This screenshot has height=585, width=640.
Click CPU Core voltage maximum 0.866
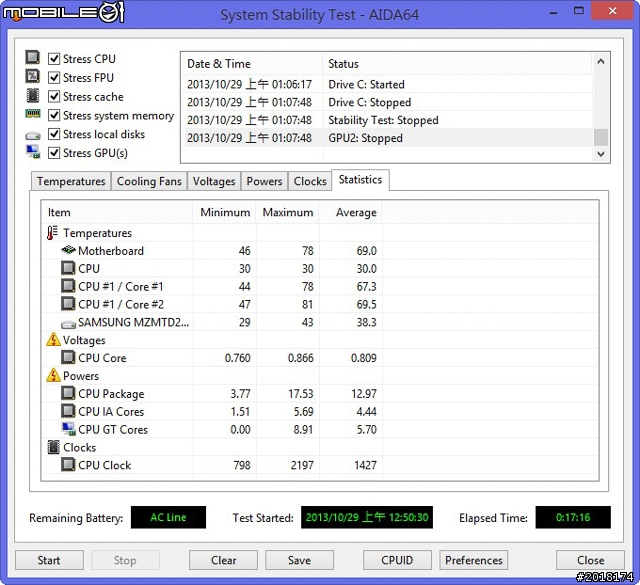pyautogui.click(x=301, y=358)
